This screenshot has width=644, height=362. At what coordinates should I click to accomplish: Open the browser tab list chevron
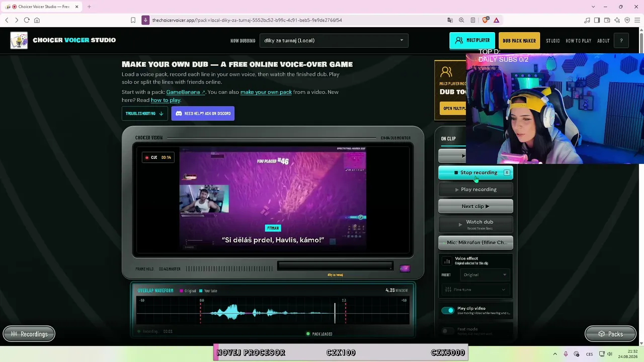coord(594,7)
